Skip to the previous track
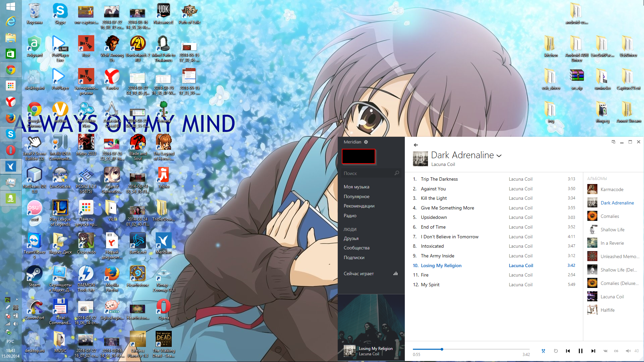 (x=568, y=351)
